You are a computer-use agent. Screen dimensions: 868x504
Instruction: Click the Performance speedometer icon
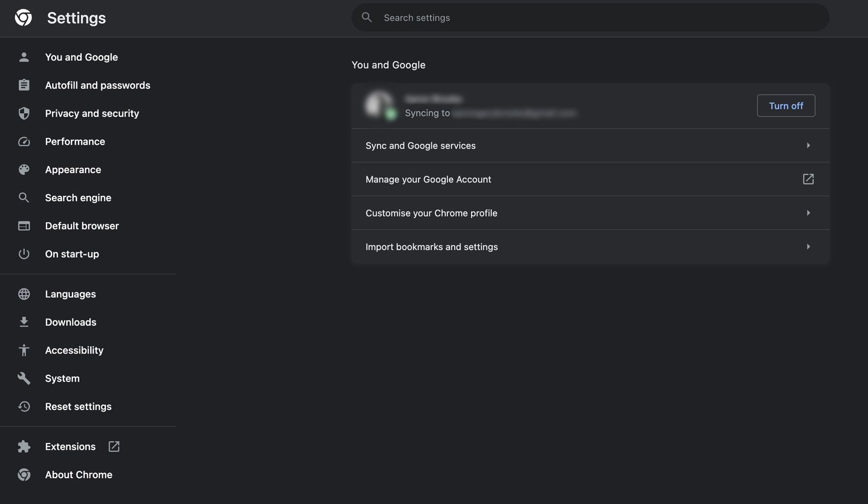(x=24, y=141)
